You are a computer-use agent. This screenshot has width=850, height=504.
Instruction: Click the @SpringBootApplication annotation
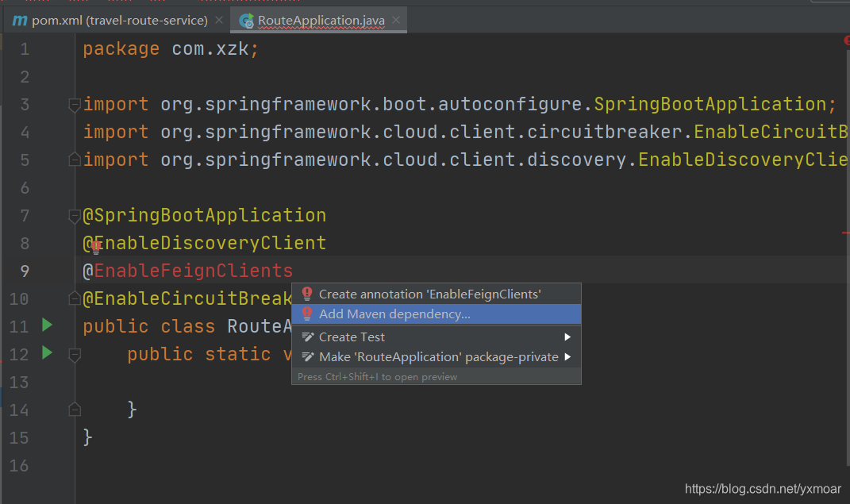(205, 215)
